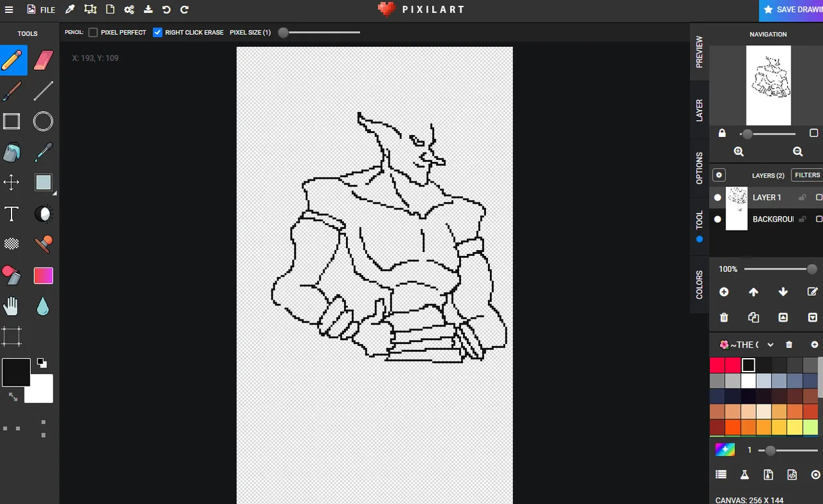823x504 pixels.
Task: Switch to the LAYER side tab
Action: pyautogui.click(x=700, y=110)
